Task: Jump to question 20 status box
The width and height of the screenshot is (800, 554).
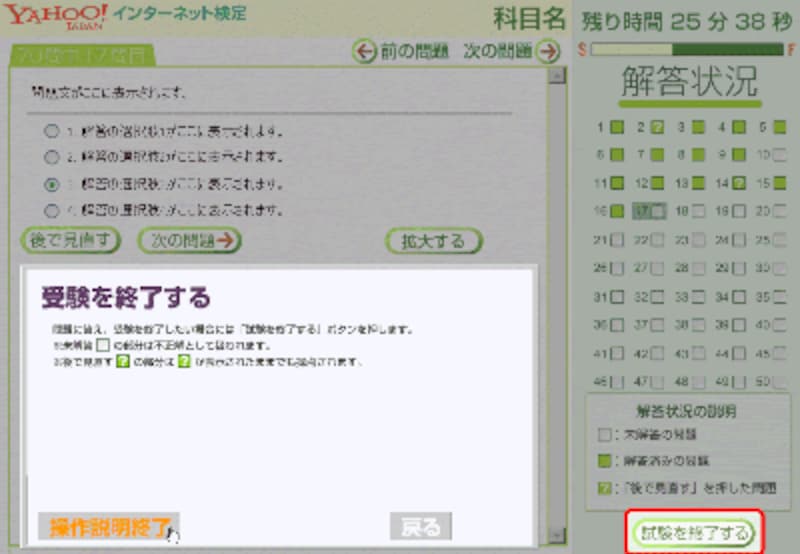Action: [x=780, y=211]
